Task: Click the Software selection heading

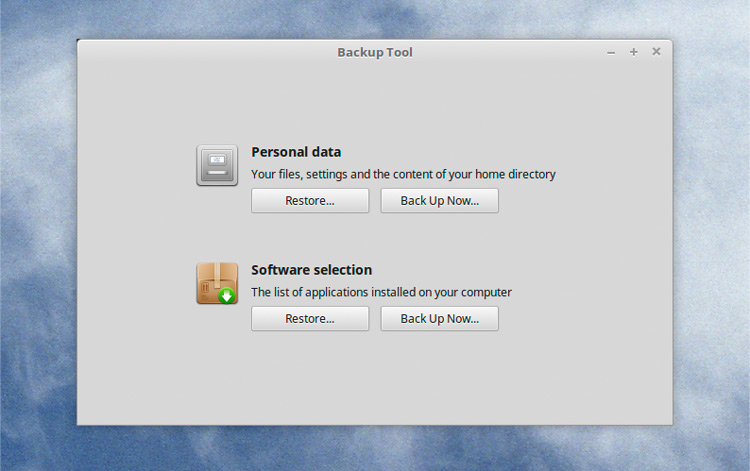Action: point(311,270)
